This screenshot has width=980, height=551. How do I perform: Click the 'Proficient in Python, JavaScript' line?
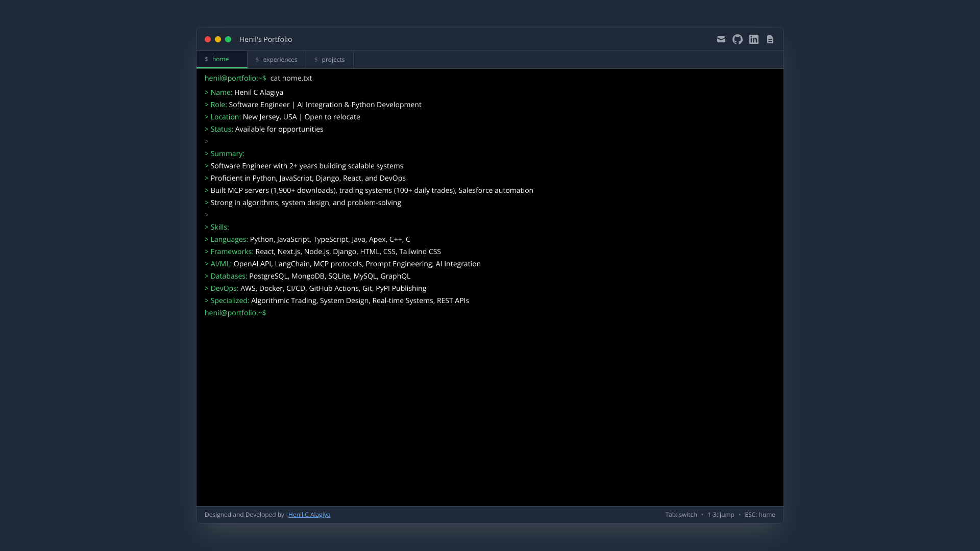pos(305,178)
